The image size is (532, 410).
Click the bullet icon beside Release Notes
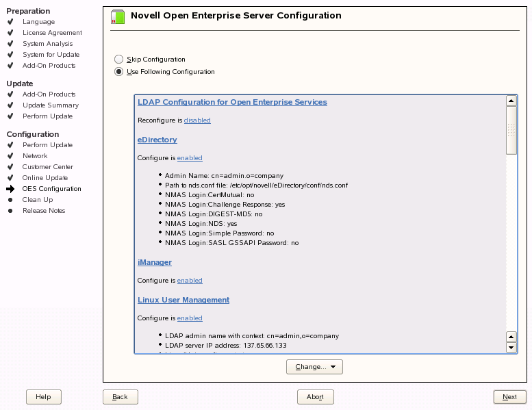click(x=10, y=211)
